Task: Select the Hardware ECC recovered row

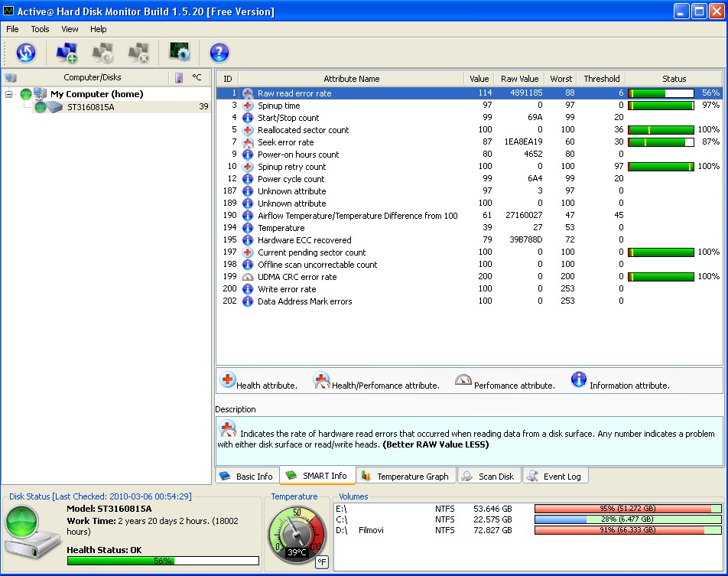Action: click(470, 240)
